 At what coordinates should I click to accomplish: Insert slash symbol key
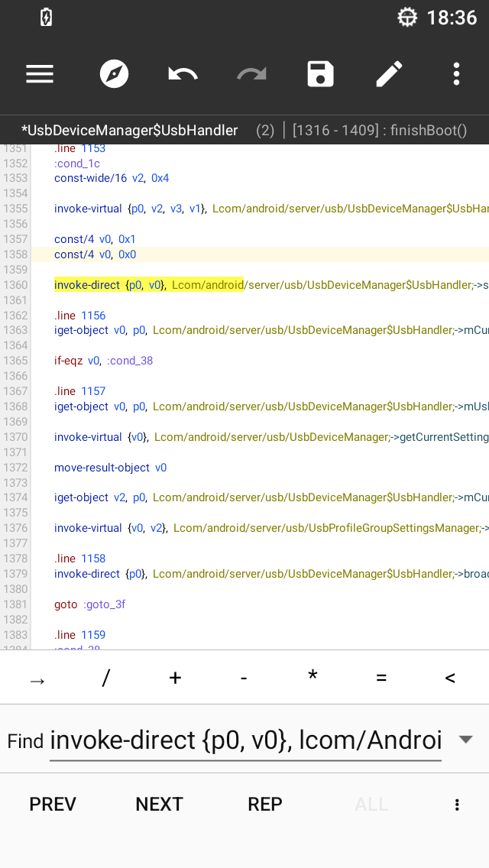pos(105,678)
